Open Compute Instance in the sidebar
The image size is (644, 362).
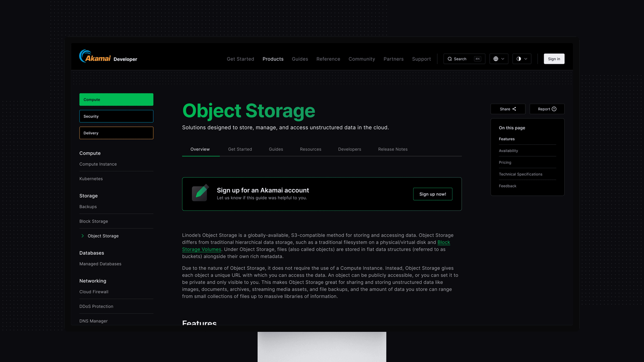(x=98, y=164)
